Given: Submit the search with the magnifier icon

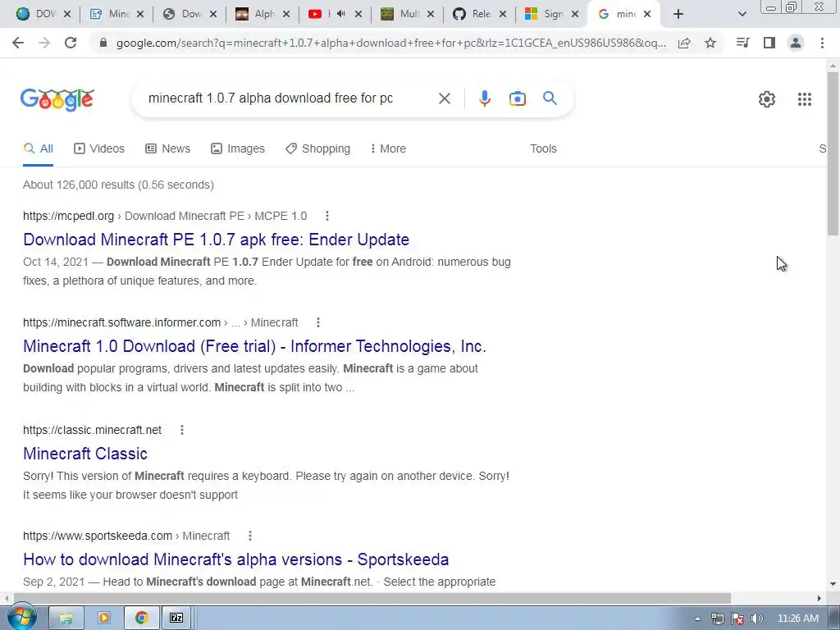Looking at the screenshot, I should pyautogui.click(x=550, y=98).
